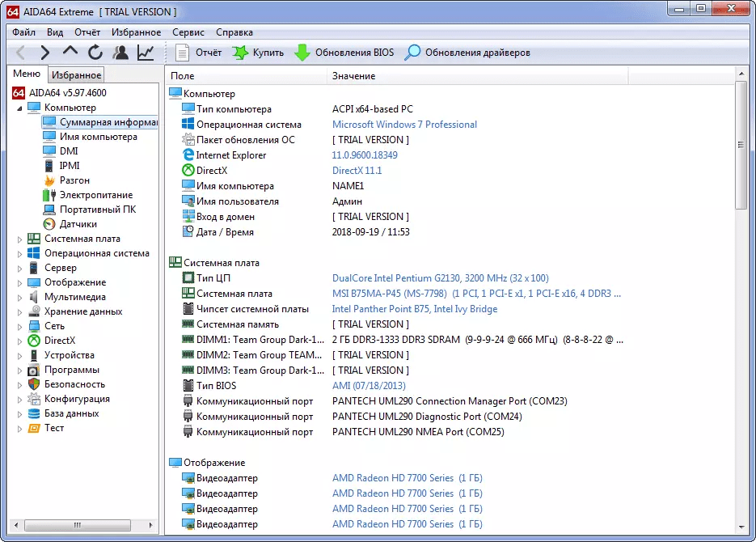The height and width of the screenshot is (542, 756).
Task: Click the vertical scrollbar thumb in details pane
Action: coord(741,145)
